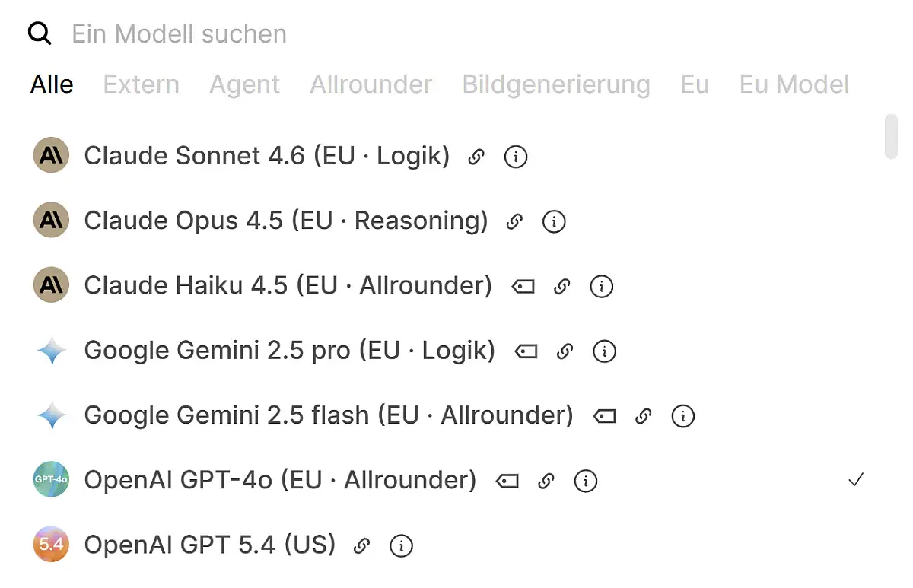Viewport: 913px width, 588px height.
Task: Copy link icon next to Claude Opus 4.5
Action: (x=515, y=221)
